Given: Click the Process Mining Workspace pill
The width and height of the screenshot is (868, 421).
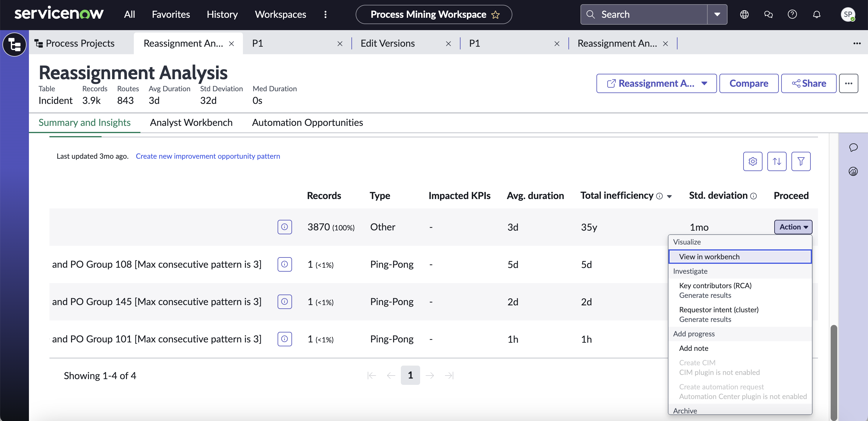Looking at the screenshot, I should point(434,14).
